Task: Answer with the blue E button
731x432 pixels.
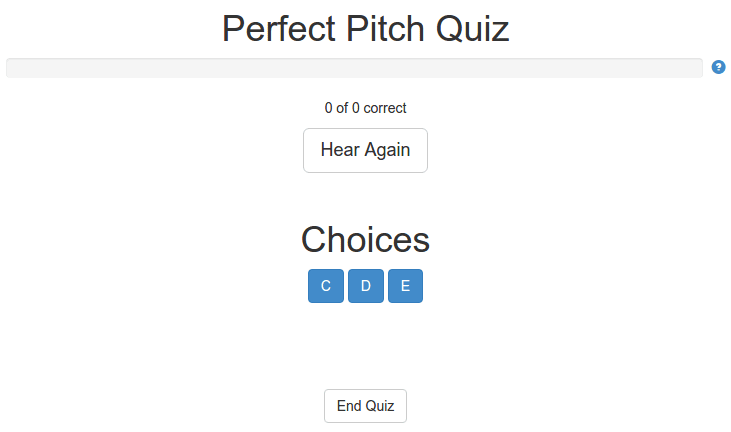Action: pyautogui.click(x=406, y=286)
